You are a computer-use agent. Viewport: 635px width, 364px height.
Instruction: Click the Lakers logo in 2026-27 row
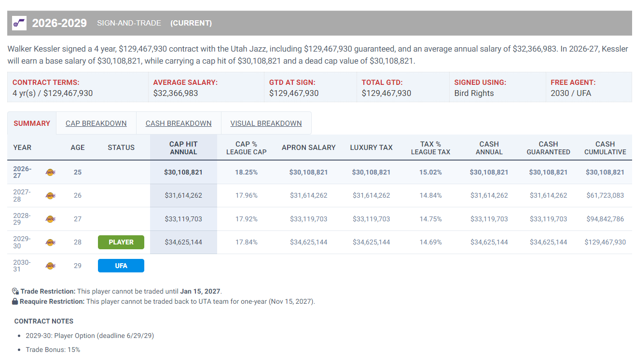[50, 172]
